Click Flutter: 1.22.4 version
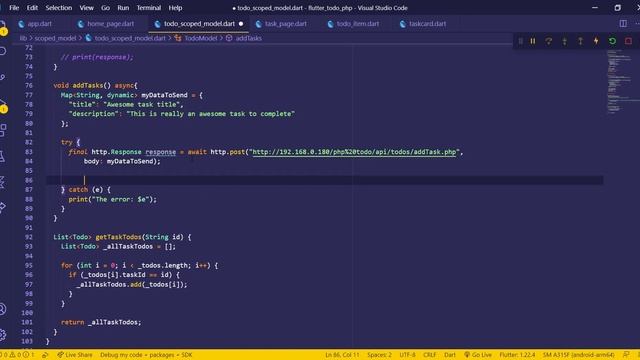Image resolution: width=640 pixels, height=360 pixels. pyautogui.click(x=517, y=355)
